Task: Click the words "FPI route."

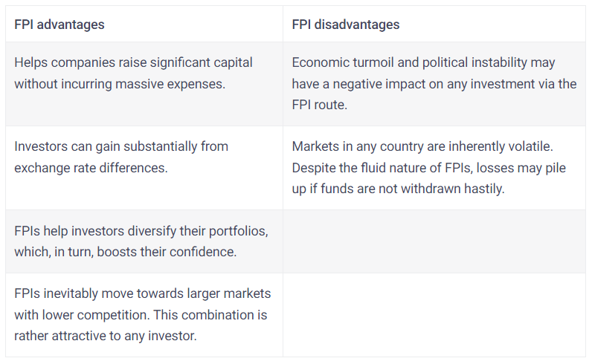Action: (x=320, y=105)
